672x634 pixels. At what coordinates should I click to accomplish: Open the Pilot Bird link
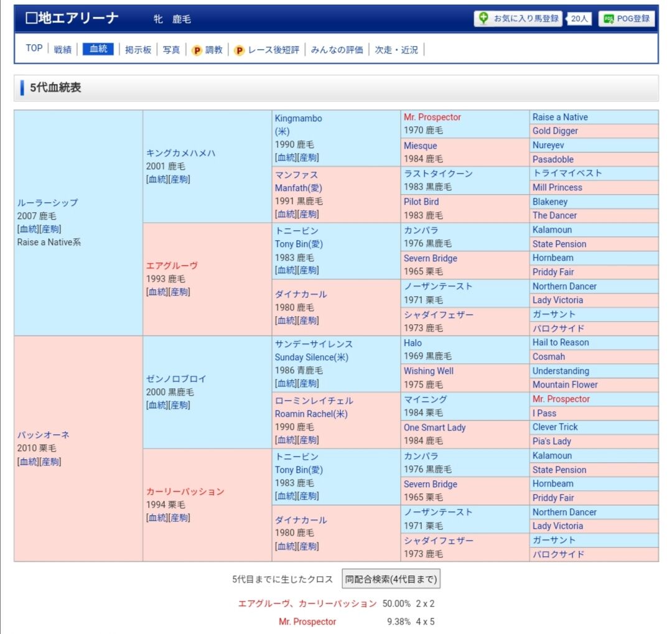pos(421,202)
